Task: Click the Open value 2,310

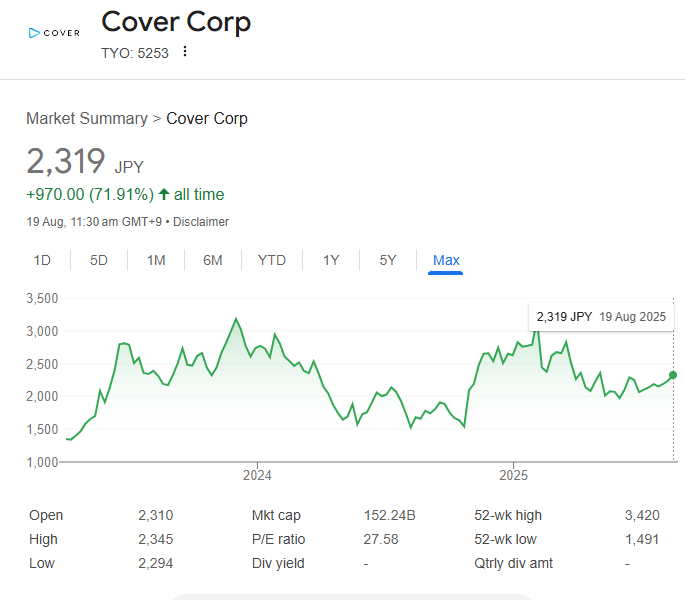Action: pyautogui.click(x=156, y=515)
